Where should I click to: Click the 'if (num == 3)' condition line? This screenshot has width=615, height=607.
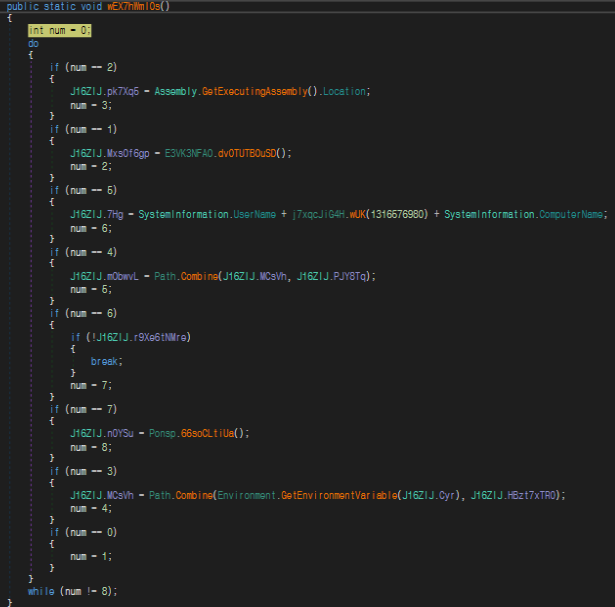click(83, 471)
